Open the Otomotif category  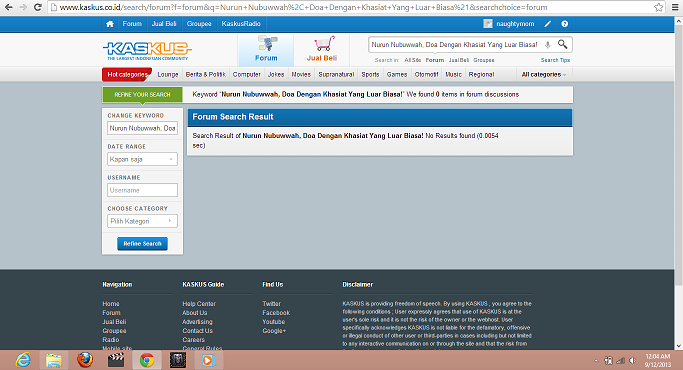click(x=426, y=75)
